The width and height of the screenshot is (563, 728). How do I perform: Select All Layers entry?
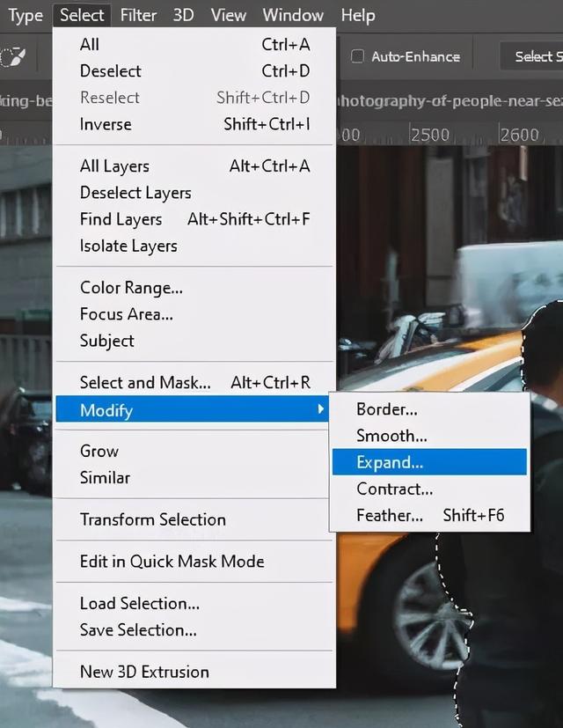coord(194,165)
